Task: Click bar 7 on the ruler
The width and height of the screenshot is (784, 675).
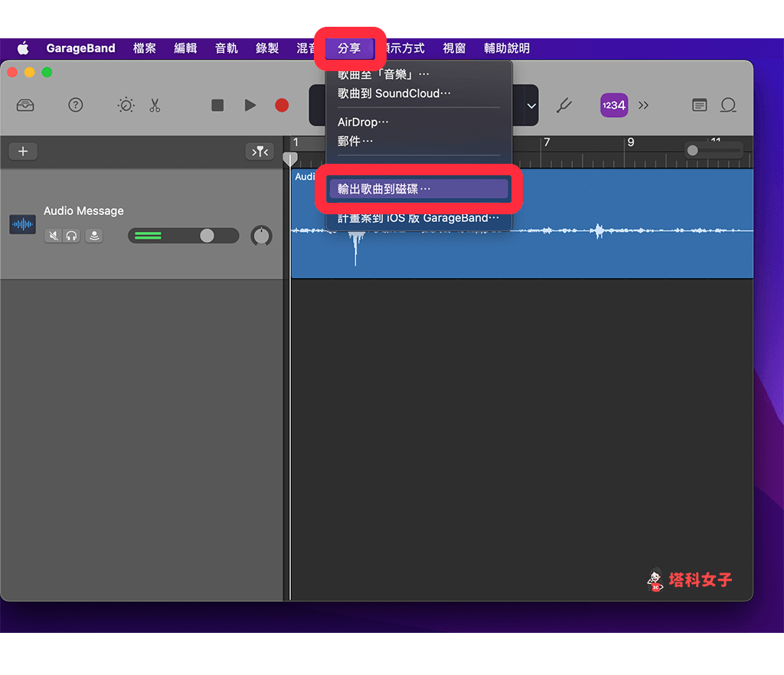Action: pyautogui.click(x=547, y=142)
